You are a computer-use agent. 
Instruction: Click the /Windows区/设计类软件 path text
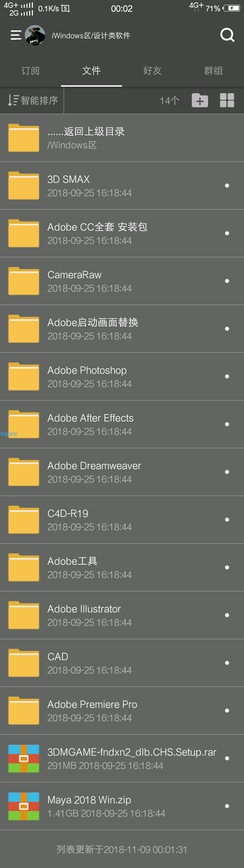tap(91, 36)
